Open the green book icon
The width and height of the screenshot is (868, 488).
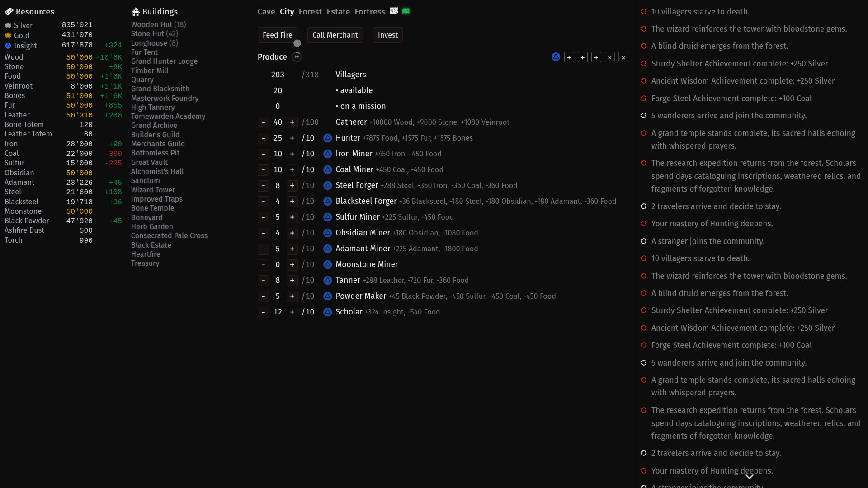coord(406,11)
